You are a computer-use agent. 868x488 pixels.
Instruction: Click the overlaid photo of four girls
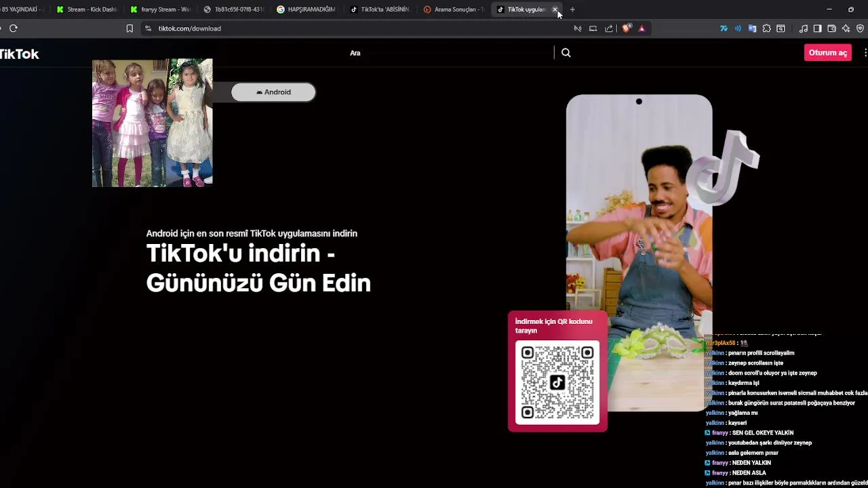click(153, 123)
